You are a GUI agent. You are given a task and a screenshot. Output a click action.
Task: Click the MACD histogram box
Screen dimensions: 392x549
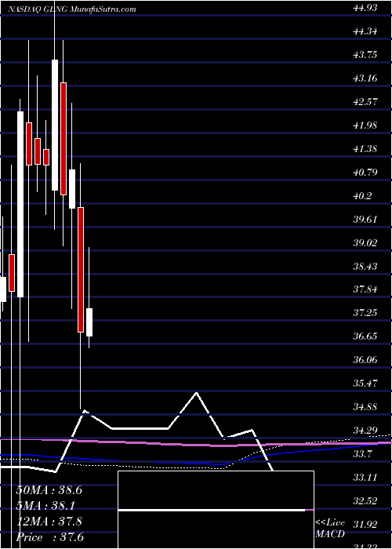[216, 510]
